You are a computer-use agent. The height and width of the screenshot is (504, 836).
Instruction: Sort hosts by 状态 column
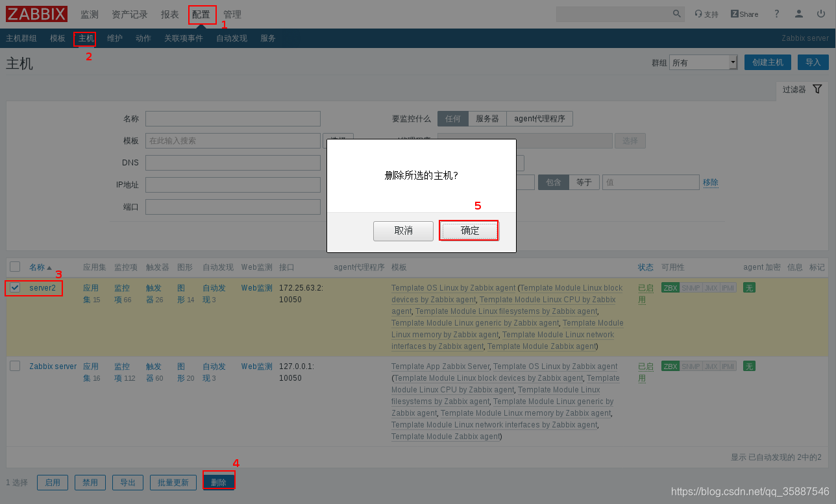point(645,267)
